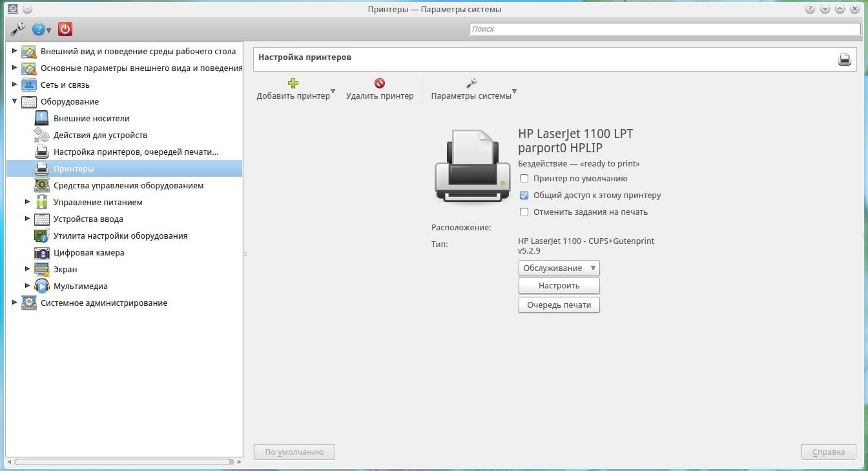Click the title bar help question button

pyautogui.click(x=811, y=9)
